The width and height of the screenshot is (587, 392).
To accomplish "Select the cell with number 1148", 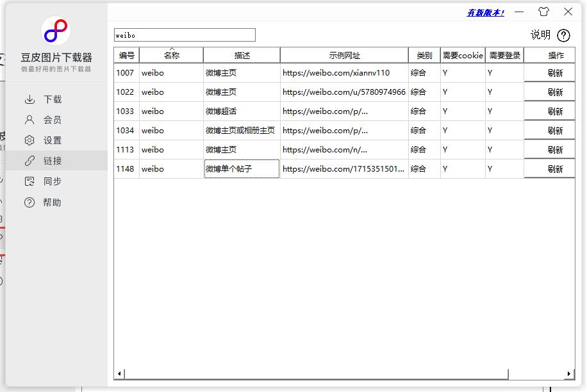I will click(126, 169).
